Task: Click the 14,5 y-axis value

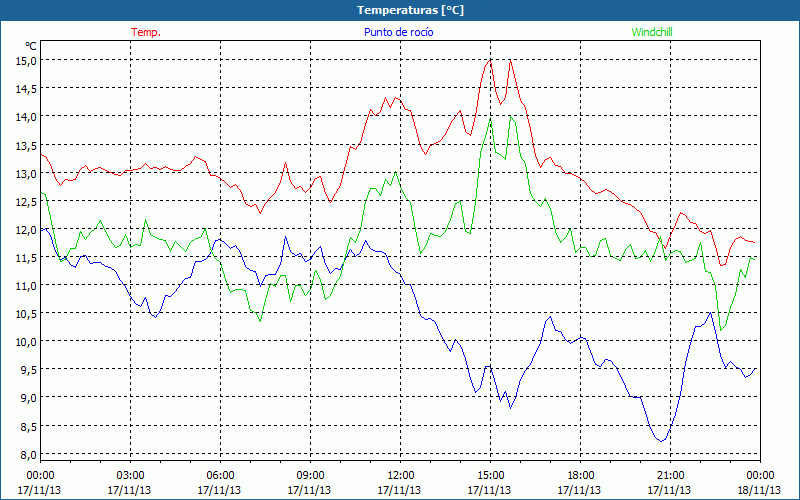Action: [x=28, y=89]
